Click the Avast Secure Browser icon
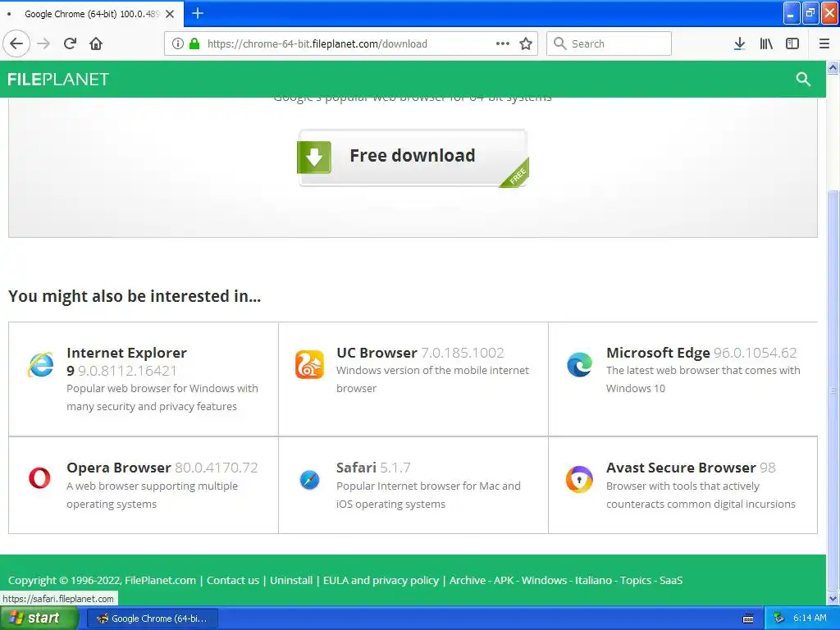Viewport: 840px width, 630px height. click(580, 479)
